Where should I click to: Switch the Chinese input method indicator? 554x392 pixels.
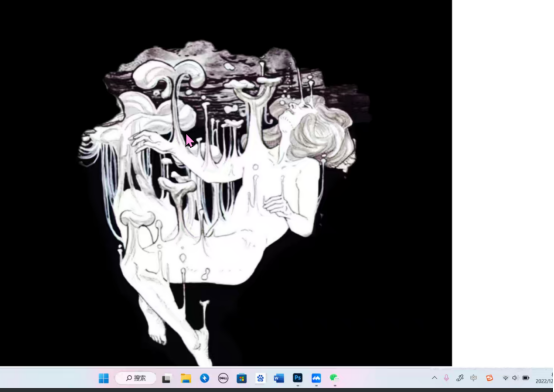click(x=473, y=378)
